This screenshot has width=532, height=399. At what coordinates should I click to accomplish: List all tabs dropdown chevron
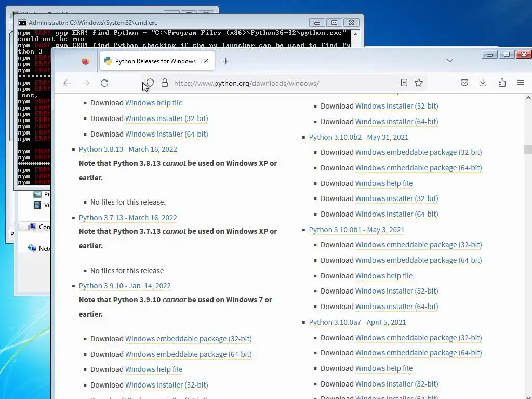pyautogui.click(x=450, y=61)
